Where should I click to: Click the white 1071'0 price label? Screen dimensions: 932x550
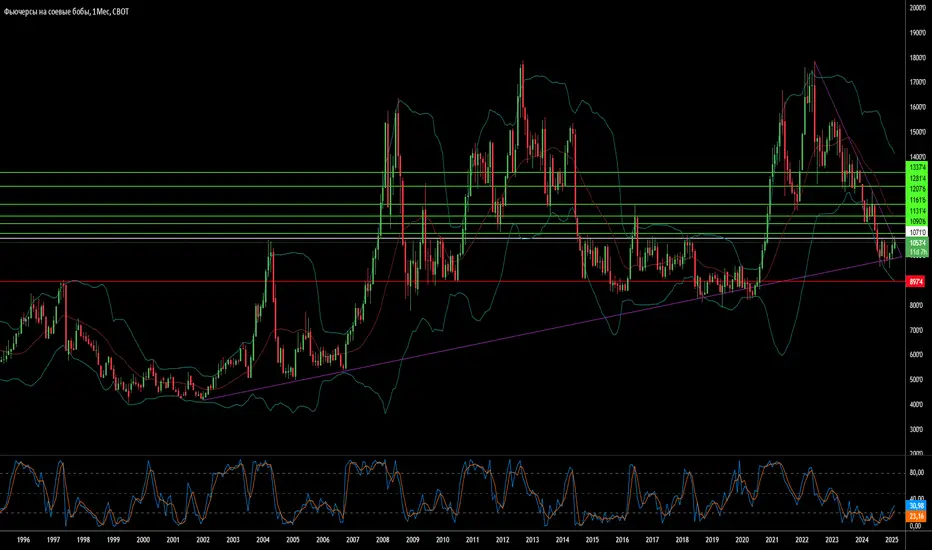click(x=916, y=232)
